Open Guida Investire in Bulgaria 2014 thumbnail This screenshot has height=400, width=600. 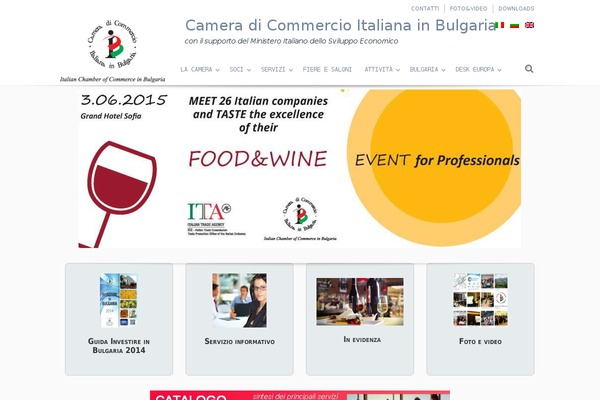point(119,300)
